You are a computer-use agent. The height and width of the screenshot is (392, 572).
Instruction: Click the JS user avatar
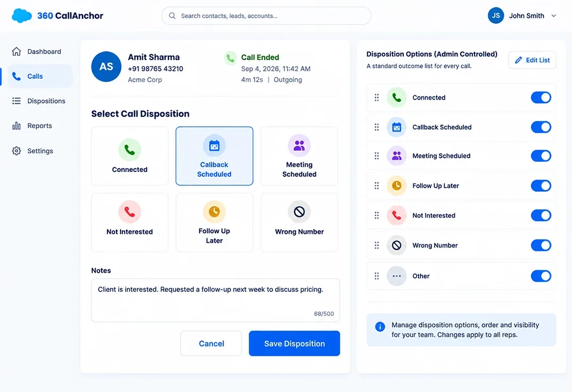click(496, 15)
